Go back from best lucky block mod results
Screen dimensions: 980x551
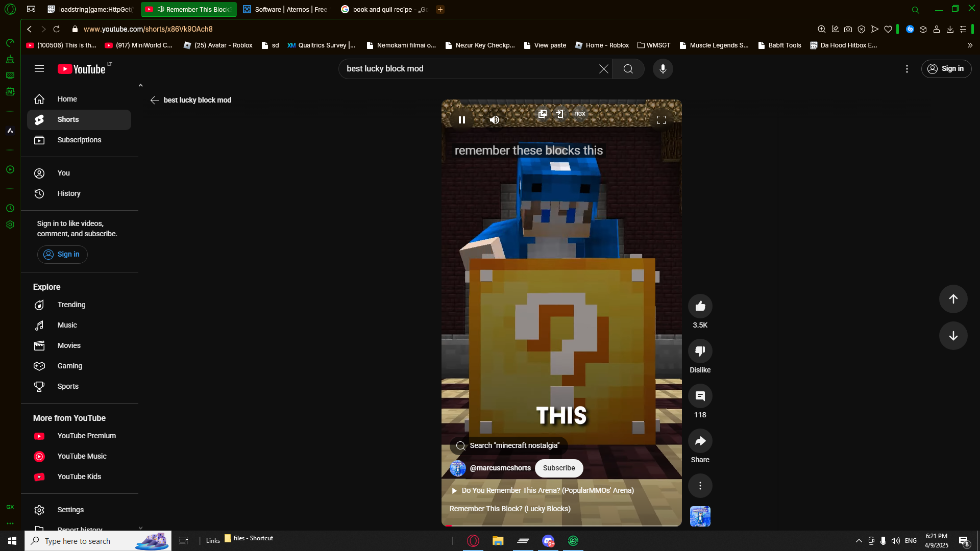point(155,100)
